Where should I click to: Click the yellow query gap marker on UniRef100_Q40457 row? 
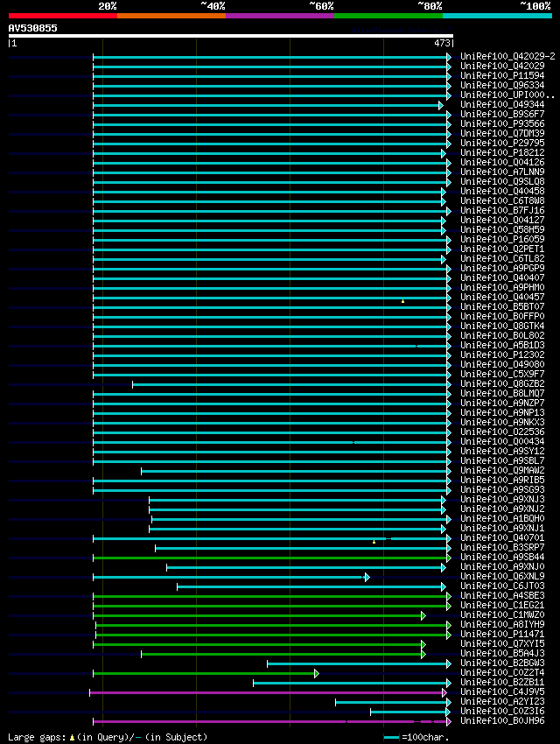[402, 301]
